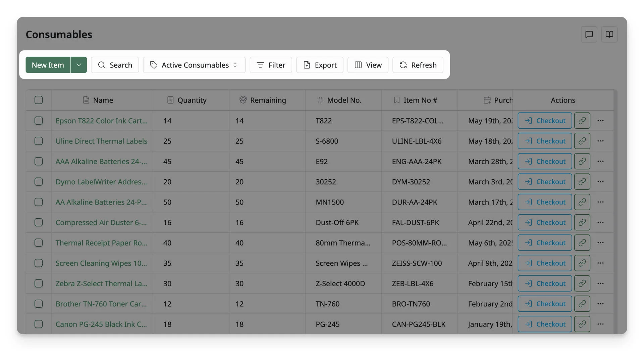
Task: Open the View columns menu
Action: pyautogui.click(x=368, y=65)
